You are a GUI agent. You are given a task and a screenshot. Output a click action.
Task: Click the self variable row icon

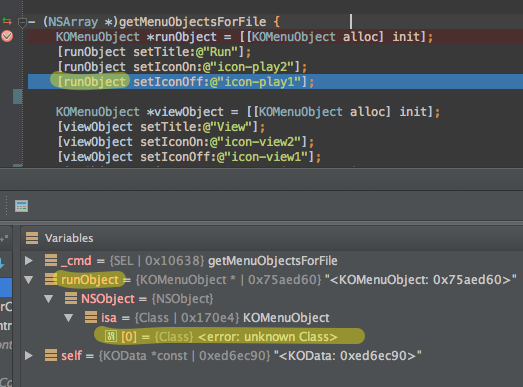[51, 355]
